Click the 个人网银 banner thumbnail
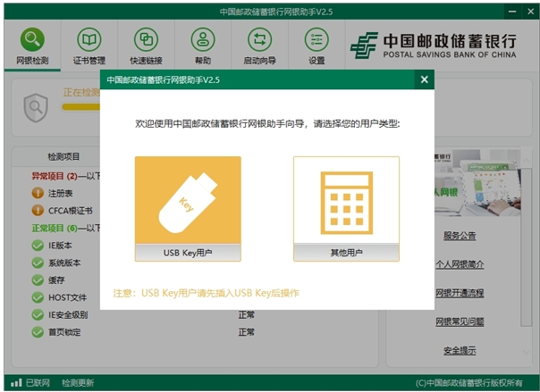Screen dimensions: 540x392 (x=477, y=182)
